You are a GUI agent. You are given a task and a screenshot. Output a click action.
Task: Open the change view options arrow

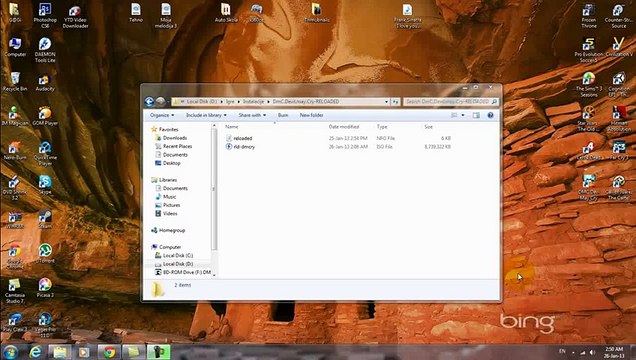point(463,115)
